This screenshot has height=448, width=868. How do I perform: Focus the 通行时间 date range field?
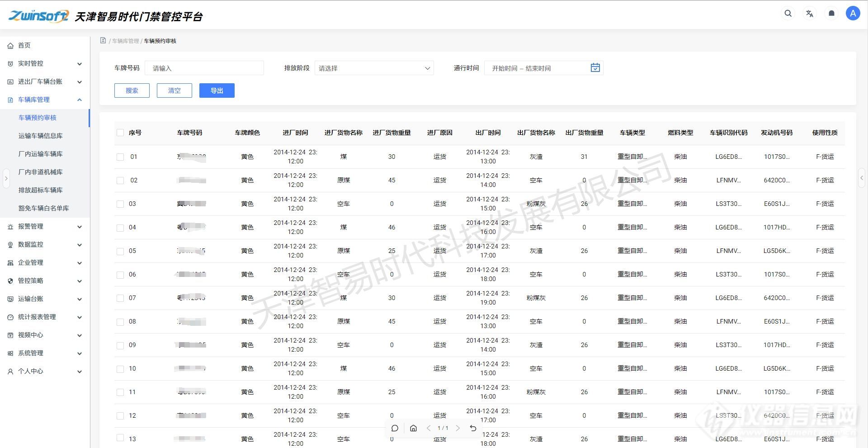[544, 68]
